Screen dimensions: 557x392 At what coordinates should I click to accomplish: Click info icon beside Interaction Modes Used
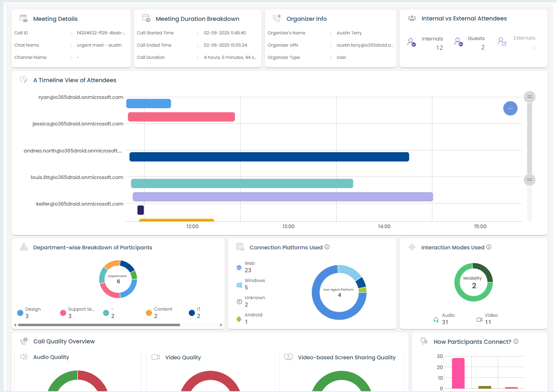[489, 247]
